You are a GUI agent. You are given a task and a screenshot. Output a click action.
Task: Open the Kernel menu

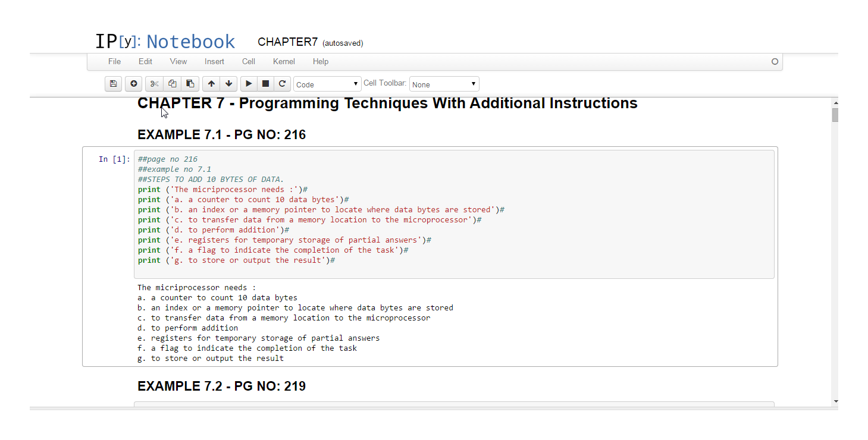(284, 61)
